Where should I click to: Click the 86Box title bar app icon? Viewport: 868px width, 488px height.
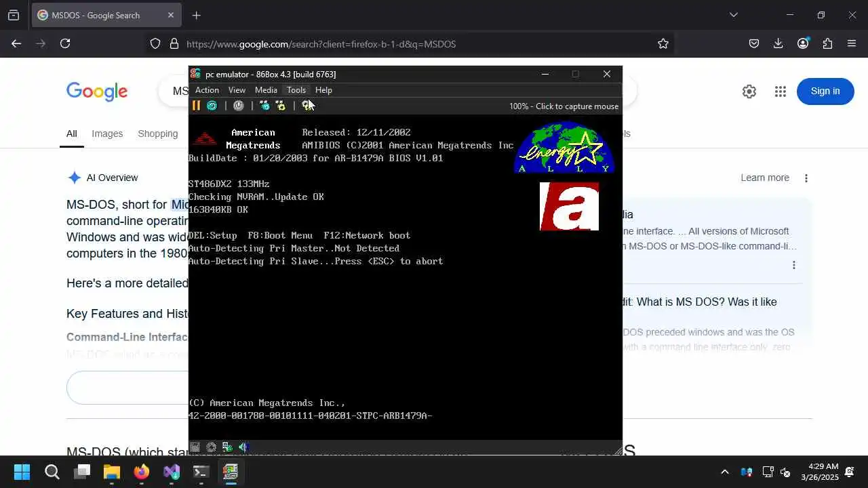[195, 74]
